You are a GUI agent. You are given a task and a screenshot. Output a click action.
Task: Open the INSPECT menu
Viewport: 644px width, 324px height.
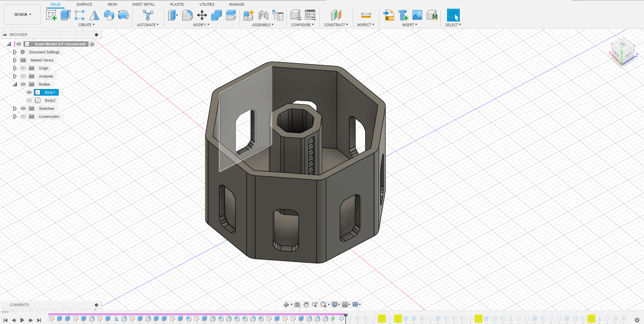pyautogui.click(x=365, y=25)
